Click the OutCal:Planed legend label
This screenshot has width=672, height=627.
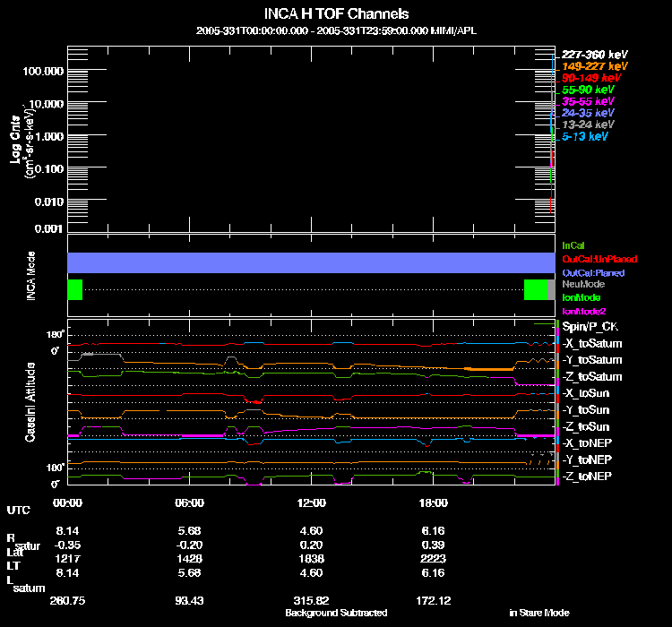(x=592, y=272)
